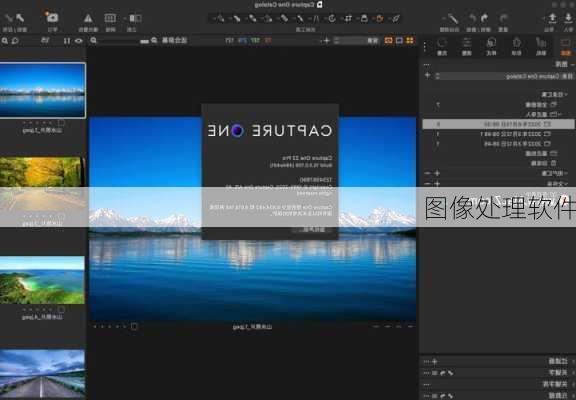Image resolution: width=576 pixels, height=400 pixels.
Task: Expand the 文件夹 section
Action: [x=566, y=184]
